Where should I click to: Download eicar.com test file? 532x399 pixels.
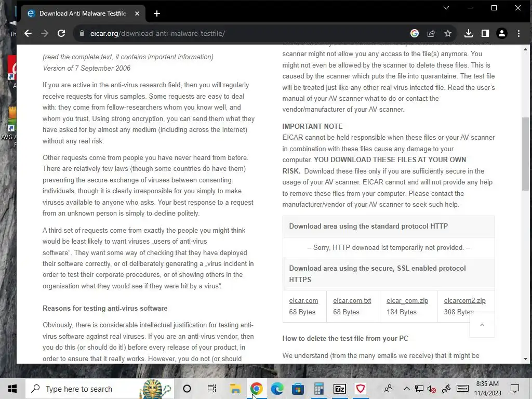point(303,301)
